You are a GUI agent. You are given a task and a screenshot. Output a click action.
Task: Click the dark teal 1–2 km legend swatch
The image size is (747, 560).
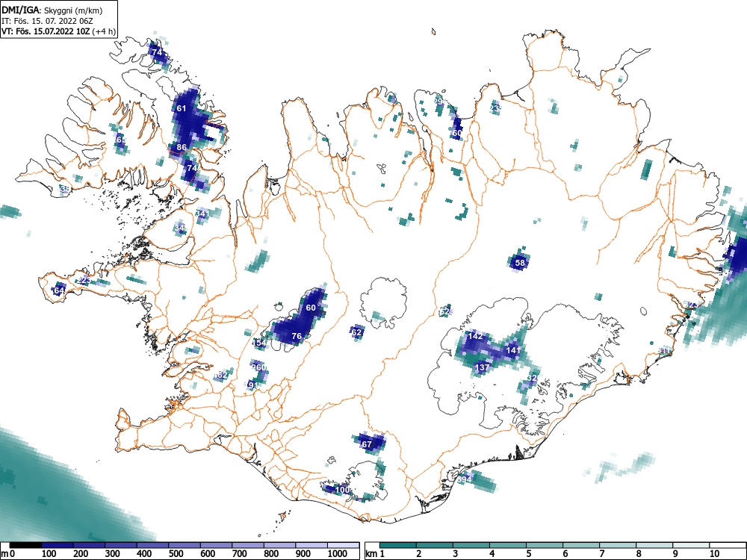pyautogui.click(x=398, y=545)
